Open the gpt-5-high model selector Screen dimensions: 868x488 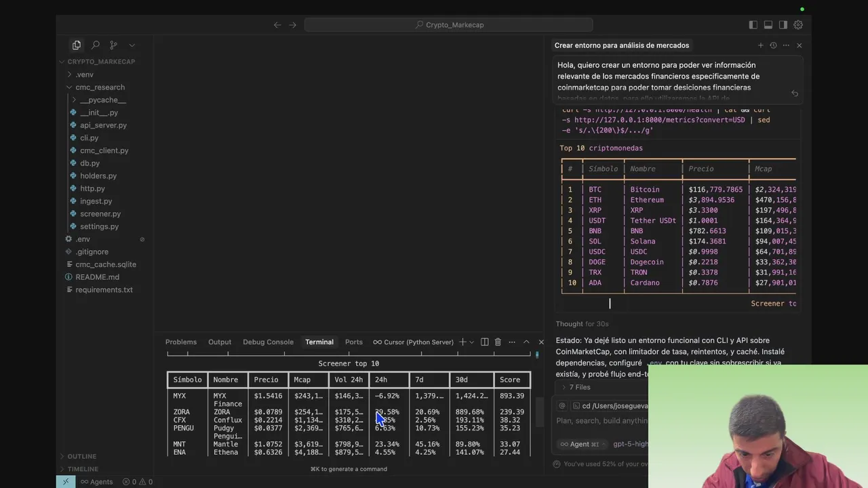coord(630,444)
